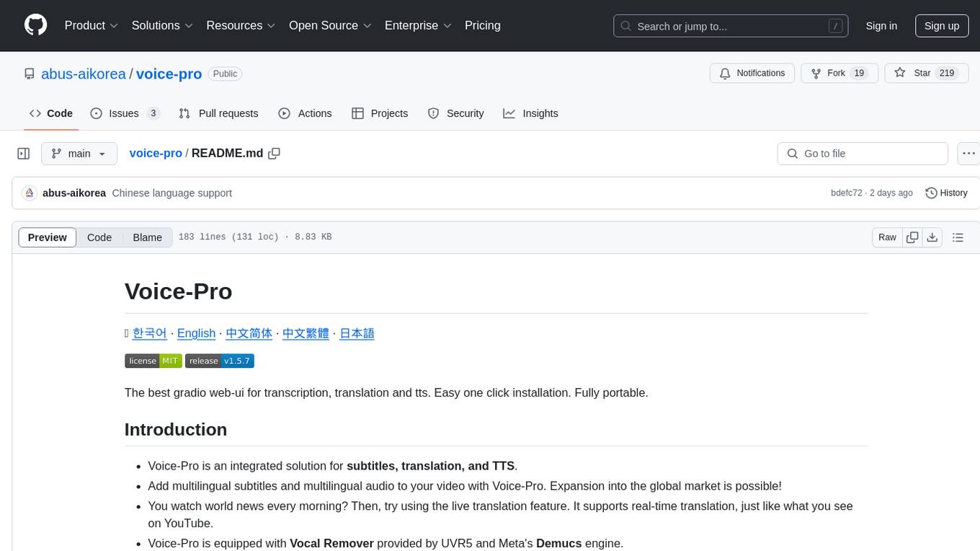Open the abus-aikorea commit author avatar
Image resolution: width=980 pixels, height=551 pixels.
[30, 193]
